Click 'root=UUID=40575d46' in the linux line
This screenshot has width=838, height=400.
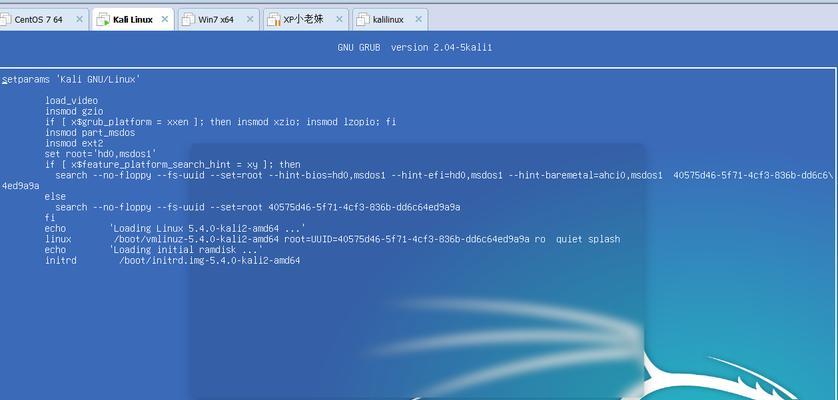[332, 239]
